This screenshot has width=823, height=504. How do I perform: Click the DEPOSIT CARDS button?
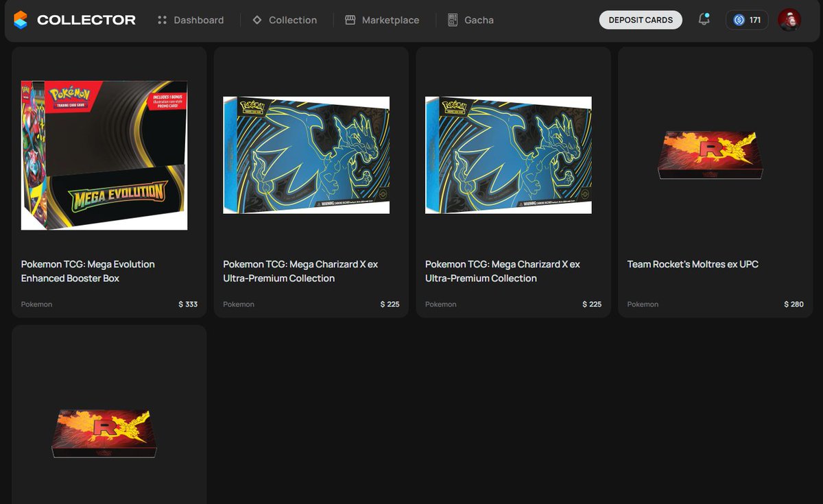(641, 20)
